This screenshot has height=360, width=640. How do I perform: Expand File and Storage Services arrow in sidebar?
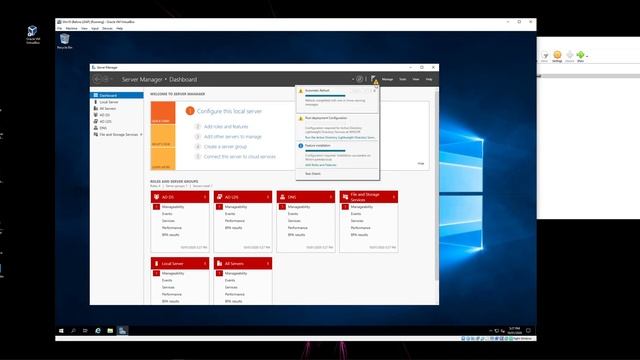[x=141, y=134]
